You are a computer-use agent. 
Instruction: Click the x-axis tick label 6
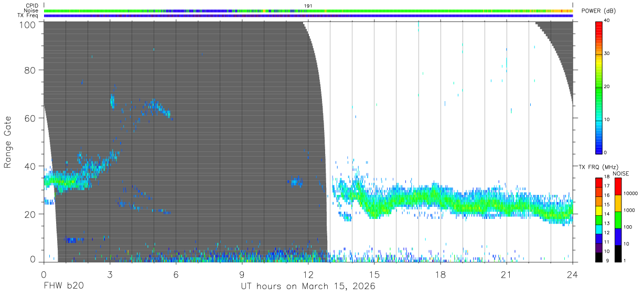click(176, 274)
